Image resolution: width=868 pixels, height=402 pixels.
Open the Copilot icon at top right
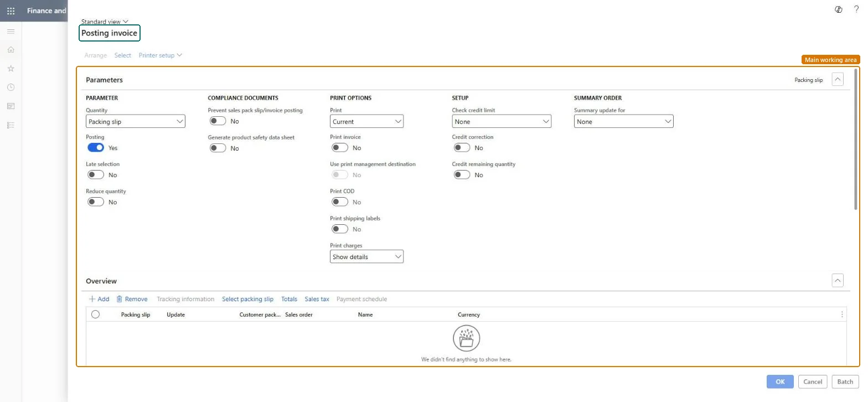pos(839,9)
